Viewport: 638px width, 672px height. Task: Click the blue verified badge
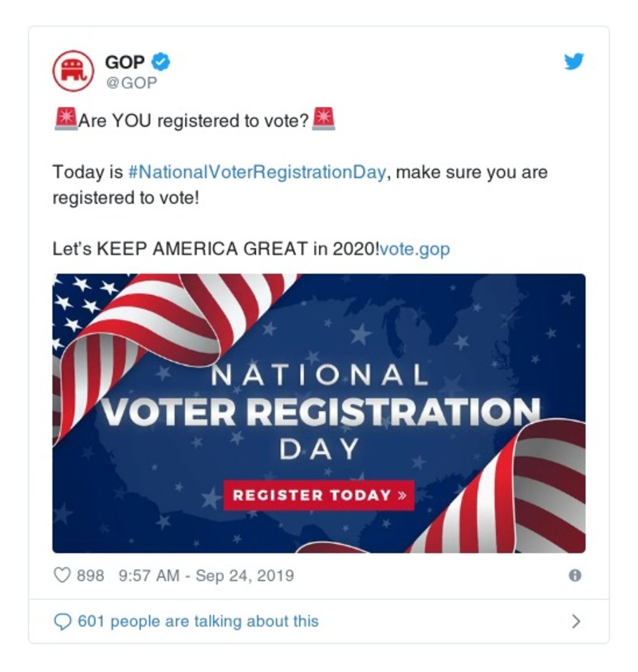(160, 62)
